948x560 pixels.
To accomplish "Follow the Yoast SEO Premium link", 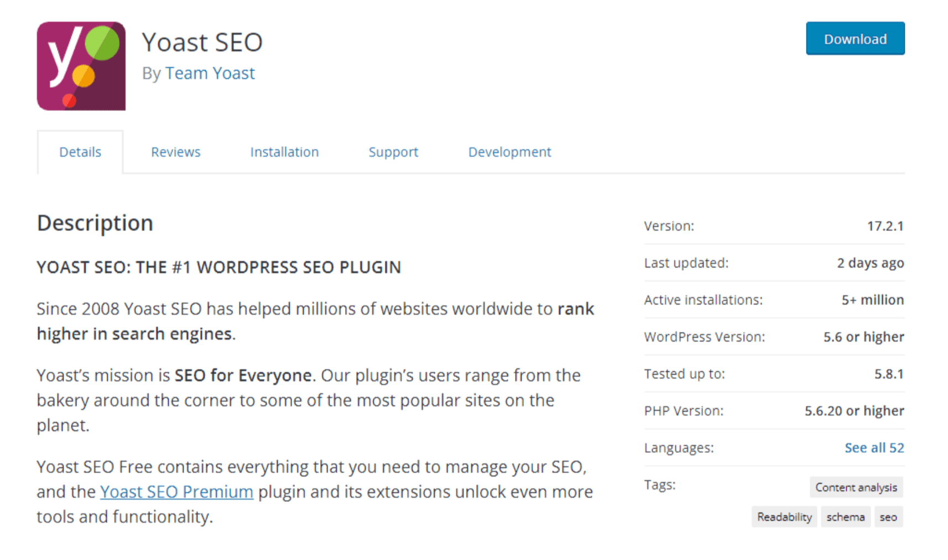I will pyautogui.click(x=176, y=491).
